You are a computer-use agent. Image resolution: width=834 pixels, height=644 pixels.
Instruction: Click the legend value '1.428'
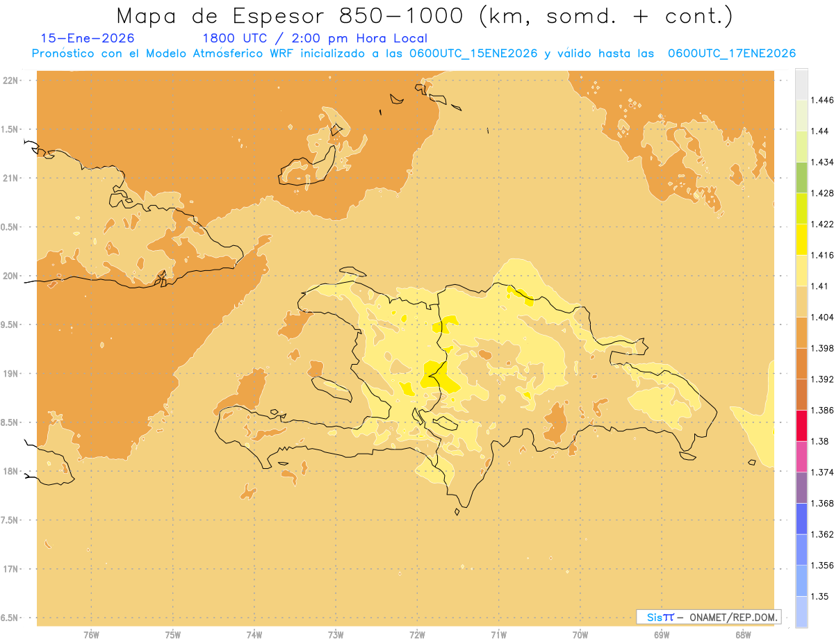pyautogui.click(x=822, y=193)
